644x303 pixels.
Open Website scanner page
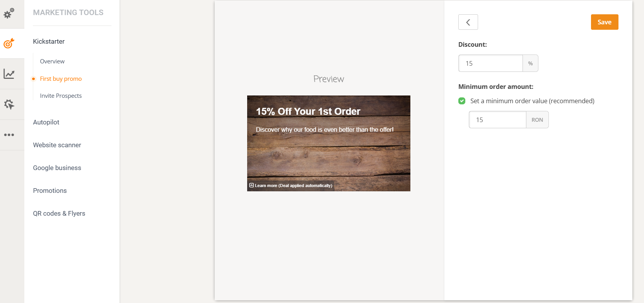(57, 145)
